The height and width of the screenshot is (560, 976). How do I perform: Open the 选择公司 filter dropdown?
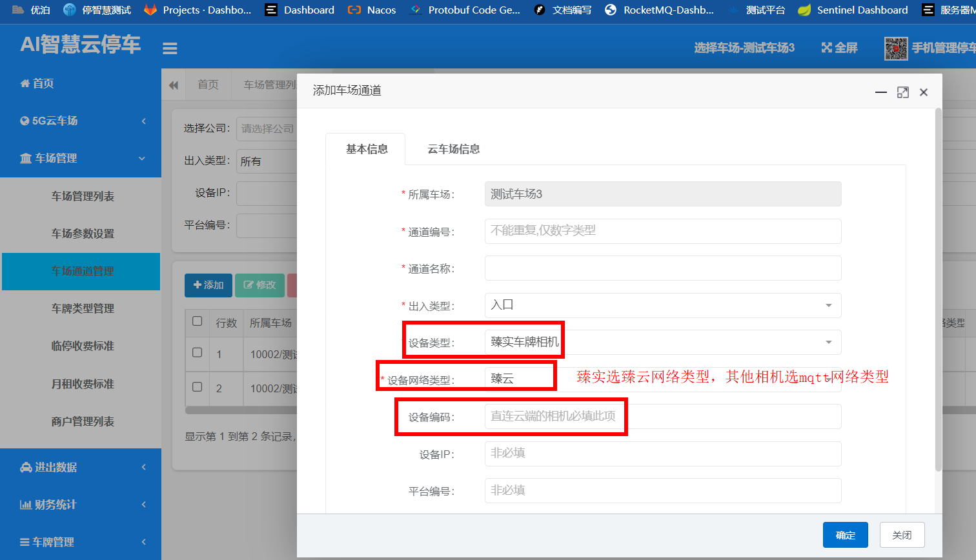click(267, 129)
